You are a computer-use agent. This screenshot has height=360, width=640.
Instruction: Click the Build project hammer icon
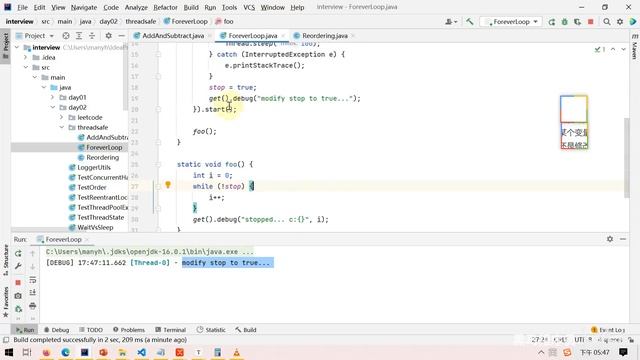click(x=470, y=22)
